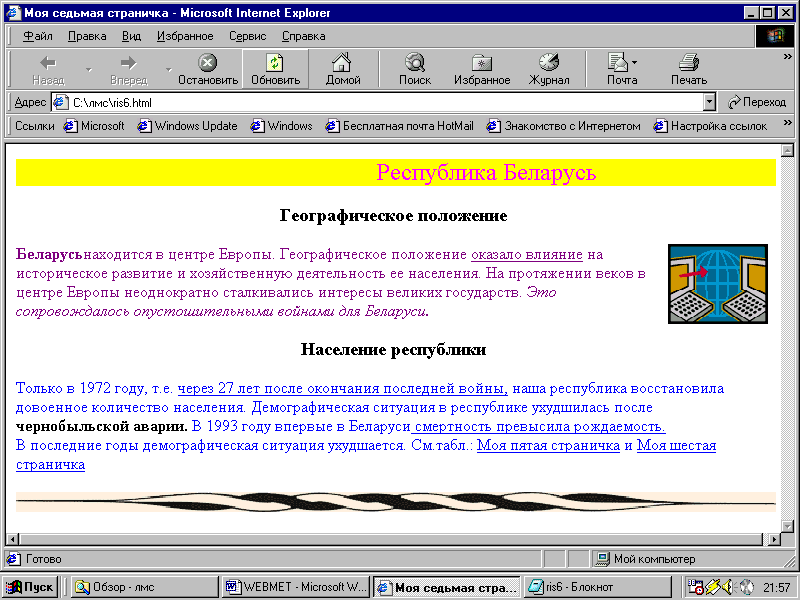Open the Microsoft link in links bar
This screenshot has height=600, width=800.
94,126
